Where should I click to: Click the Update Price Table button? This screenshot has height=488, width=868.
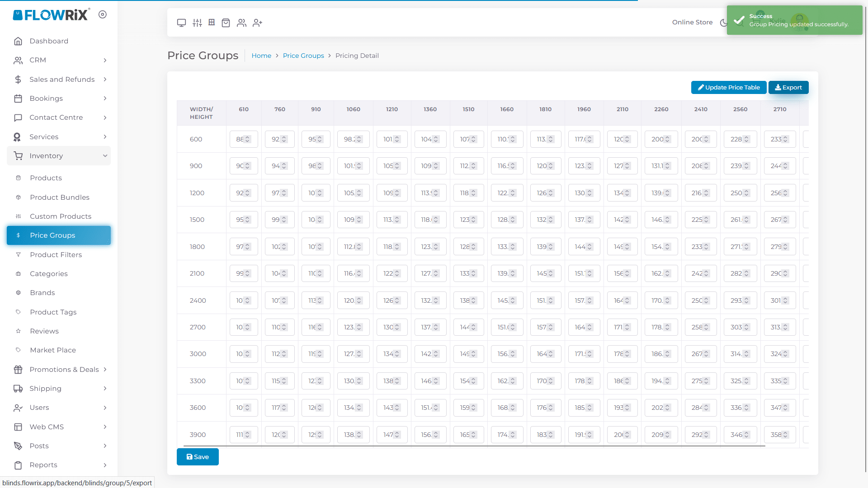(728, 88)
